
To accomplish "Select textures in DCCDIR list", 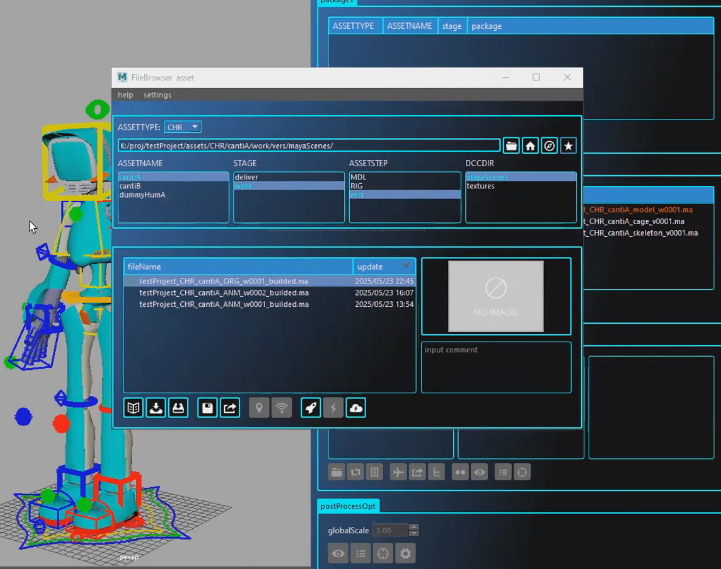I will coord(521,186).
